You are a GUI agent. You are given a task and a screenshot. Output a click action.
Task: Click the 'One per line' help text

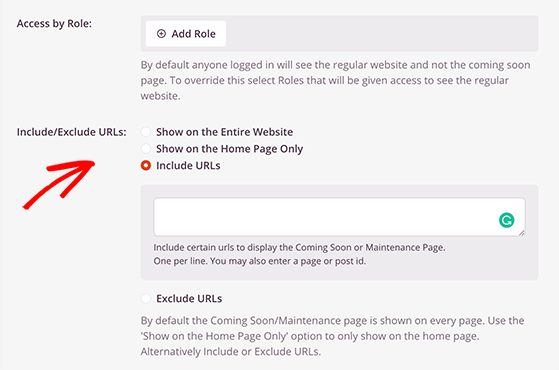coord(260,261)
